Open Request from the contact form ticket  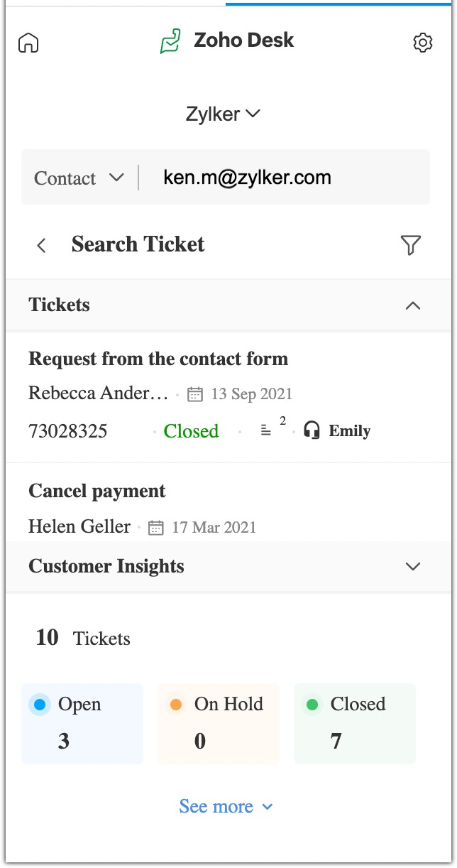click(x=158, y=359)
